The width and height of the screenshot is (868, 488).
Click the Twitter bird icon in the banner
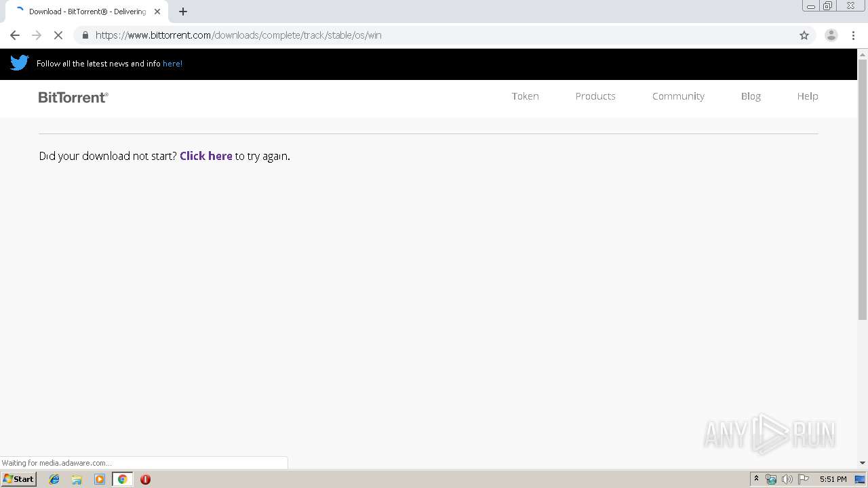point(19,63)
